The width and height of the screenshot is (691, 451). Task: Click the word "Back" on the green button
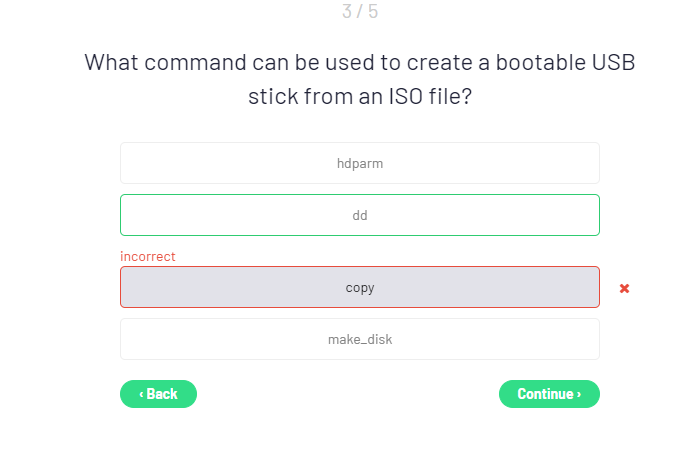162,394
